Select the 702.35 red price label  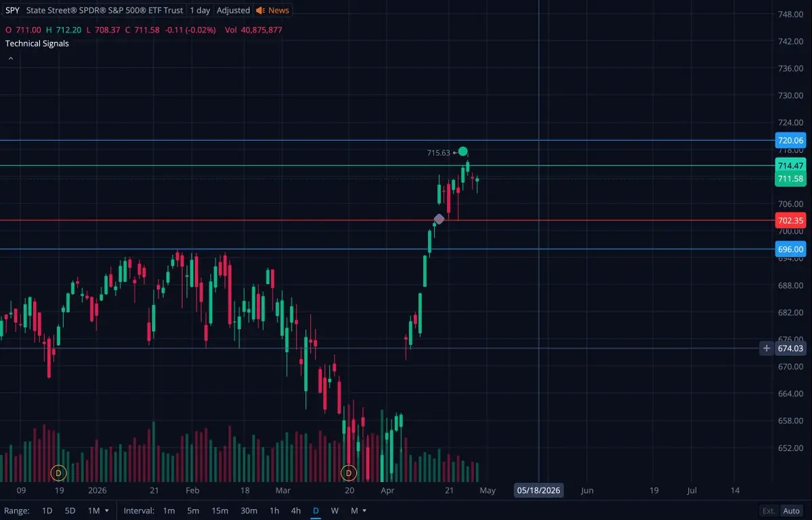(790, 221)
